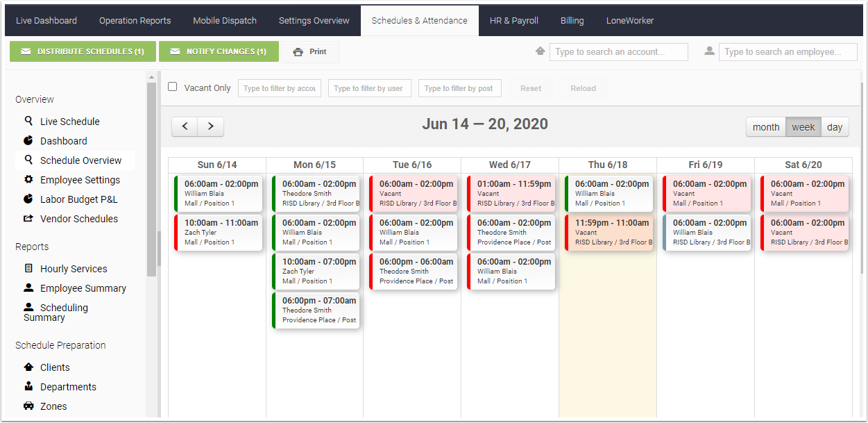Click the Zones car icon
868x423 pixels.
pos(28,406)
